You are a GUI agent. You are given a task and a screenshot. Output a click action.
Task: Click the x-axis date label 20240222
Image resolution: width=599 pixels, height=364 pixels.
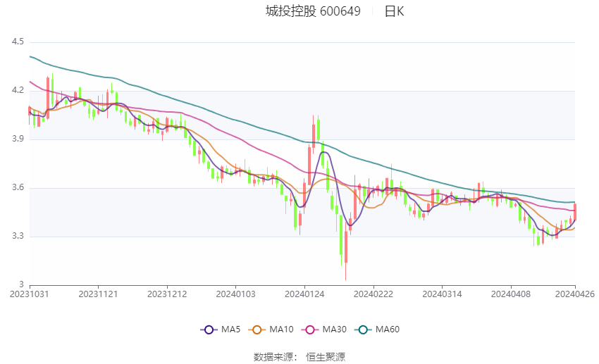click(x=373, y=294)
